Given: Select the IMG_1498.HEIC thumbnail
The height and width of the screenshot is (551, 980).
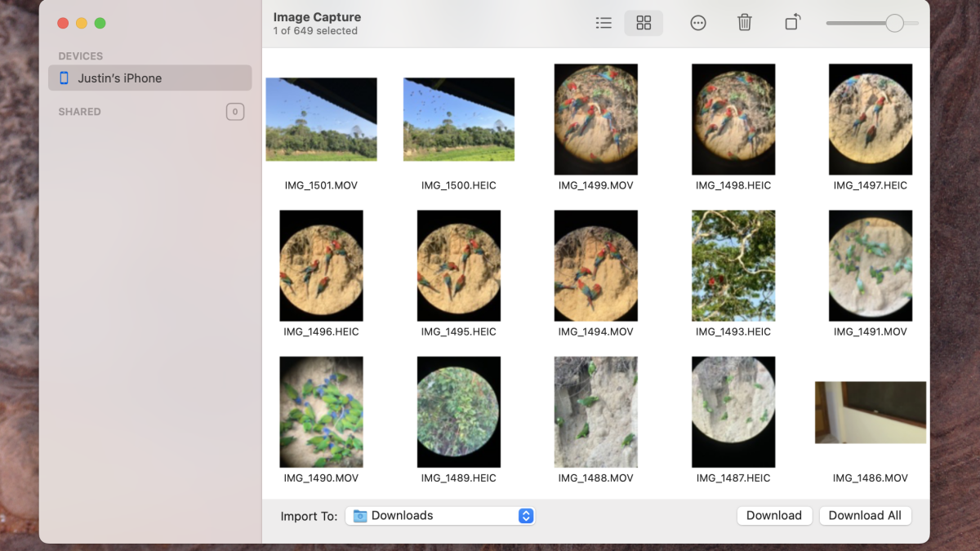Looking at the screenshot, I should point(733,119).
